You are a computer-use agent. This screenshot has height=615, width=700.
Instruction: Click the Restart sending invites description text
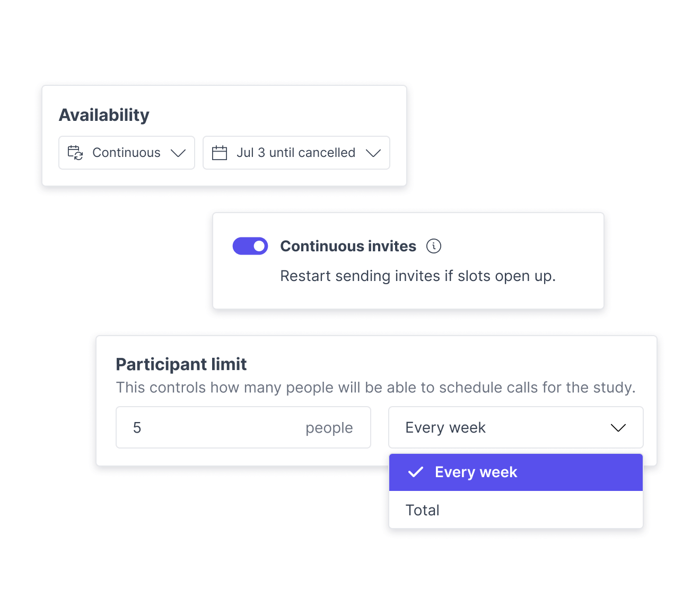point(418,276)
